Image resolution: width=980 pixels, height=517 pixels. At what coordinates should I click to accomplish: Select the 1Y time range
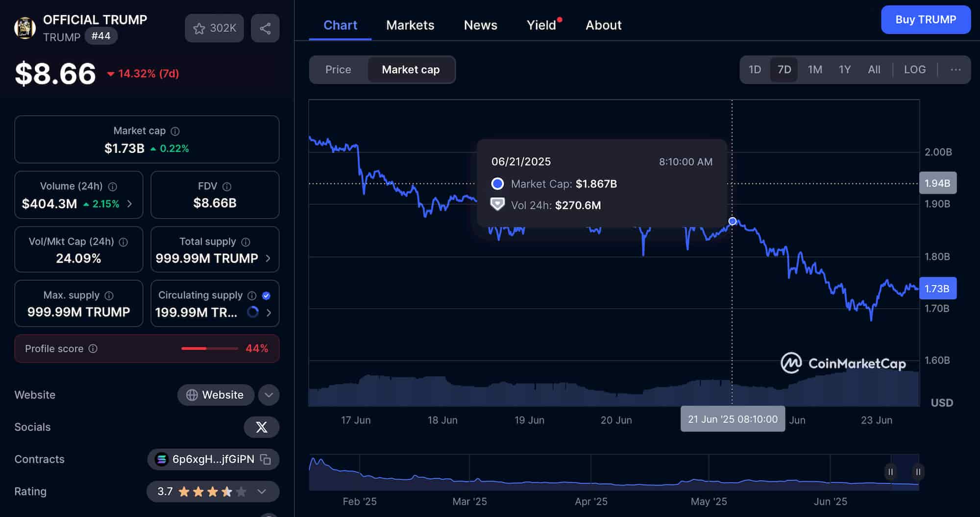pyautogui.click(x=845, y=70)
